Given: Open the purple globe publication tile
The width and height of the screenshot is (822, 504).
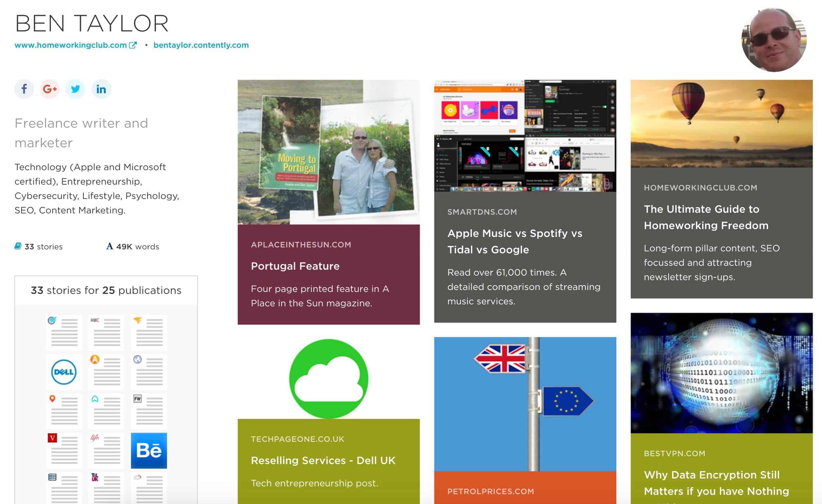Looking at the screenshot, I should click(x=149, y=372).
